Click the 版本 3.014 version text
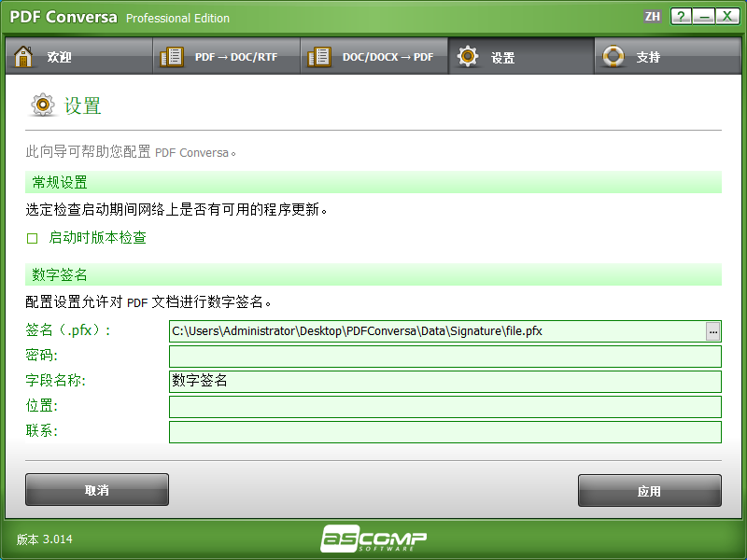 [x=44, y=539]
